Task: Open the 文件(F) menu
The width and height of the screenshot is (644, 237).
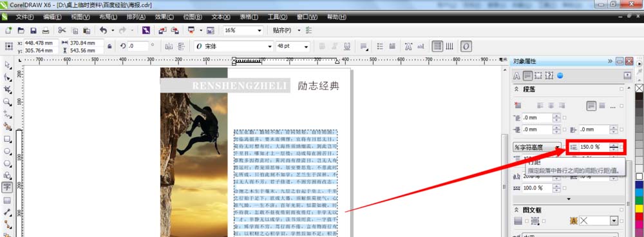Action: (x=24, y=17)
